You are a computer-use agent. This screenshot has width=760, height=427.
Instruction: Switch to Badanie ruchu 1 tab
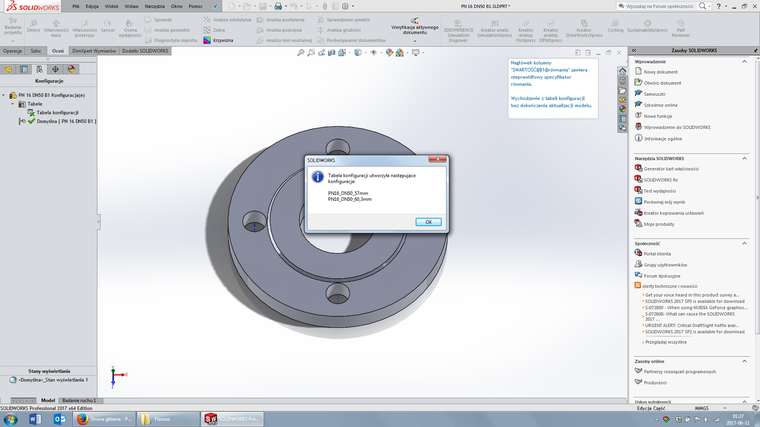[79, 400]
